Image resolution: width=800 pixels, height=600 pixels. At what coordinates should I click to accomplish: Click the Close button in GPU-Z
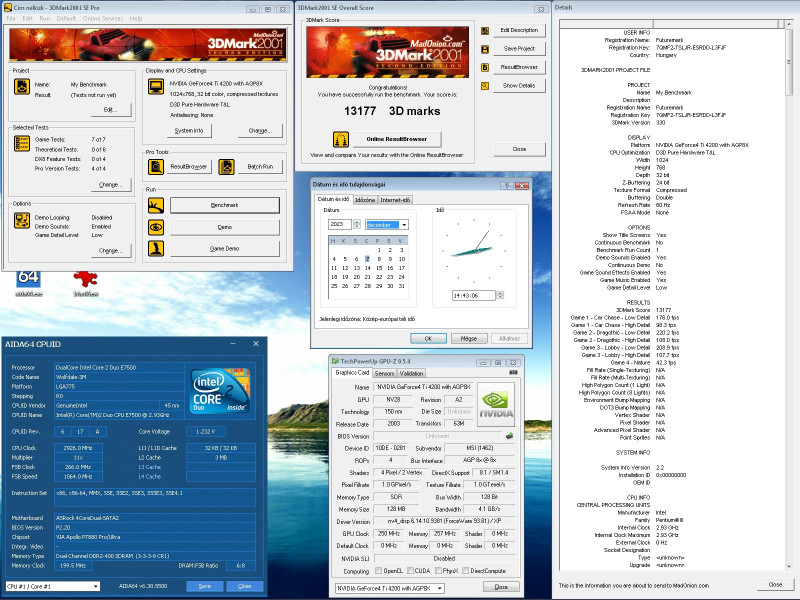[501, 587]
